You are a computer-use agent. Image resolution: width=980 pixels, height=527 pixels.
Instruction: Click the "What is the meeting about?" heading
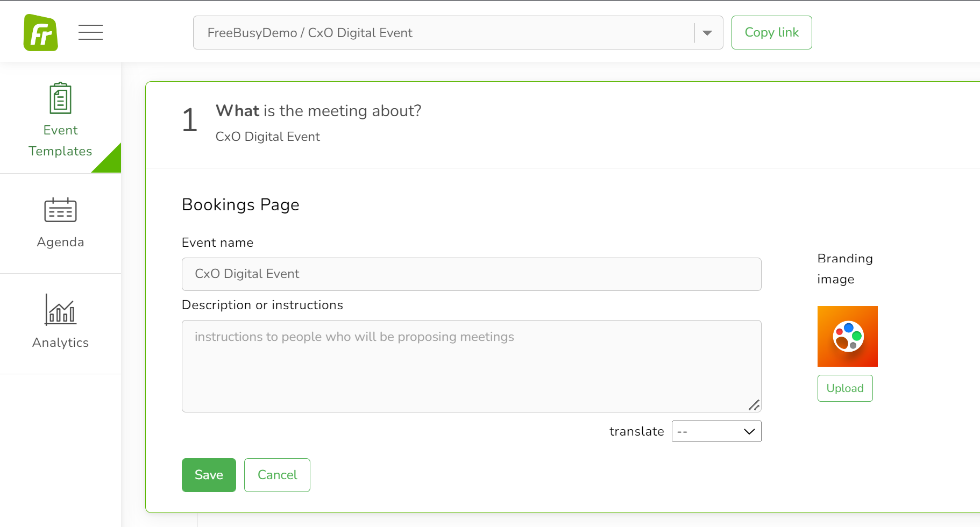coord(318,111)
